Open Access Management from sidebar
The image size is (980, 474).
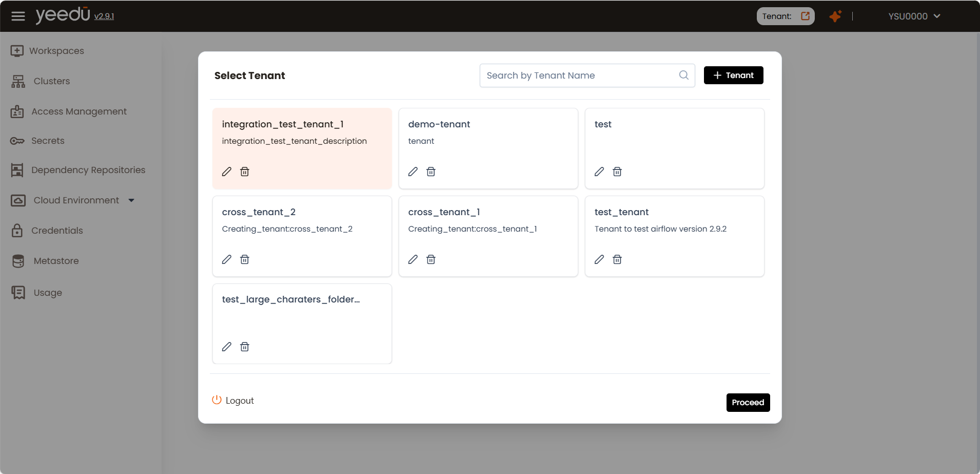tap(79, 111)
